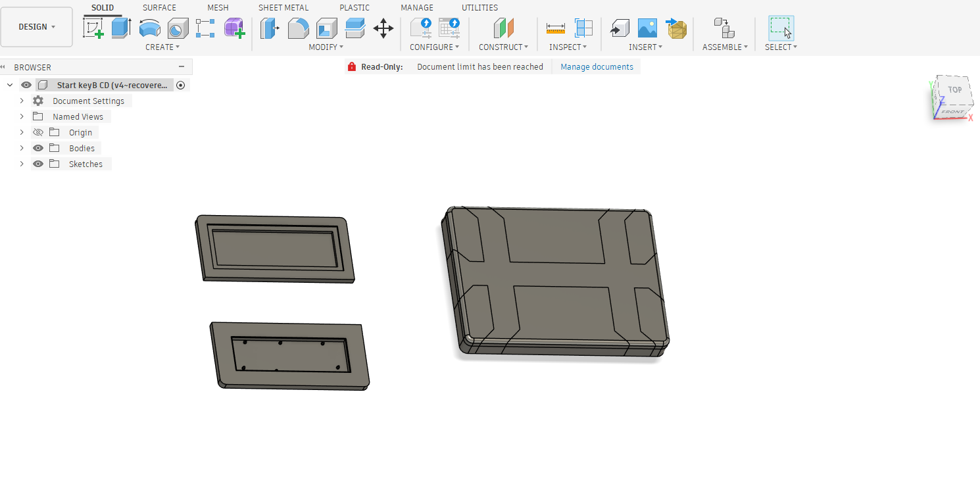Screen dimensions: 980x488
Task: Click the Insert Mesh icon
Action: [677, 28]
